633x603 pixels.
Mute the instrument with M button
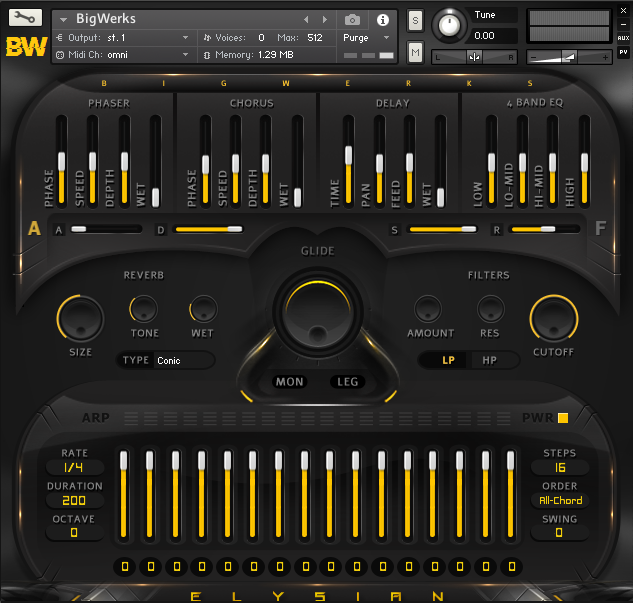click(x=415, y=52)
